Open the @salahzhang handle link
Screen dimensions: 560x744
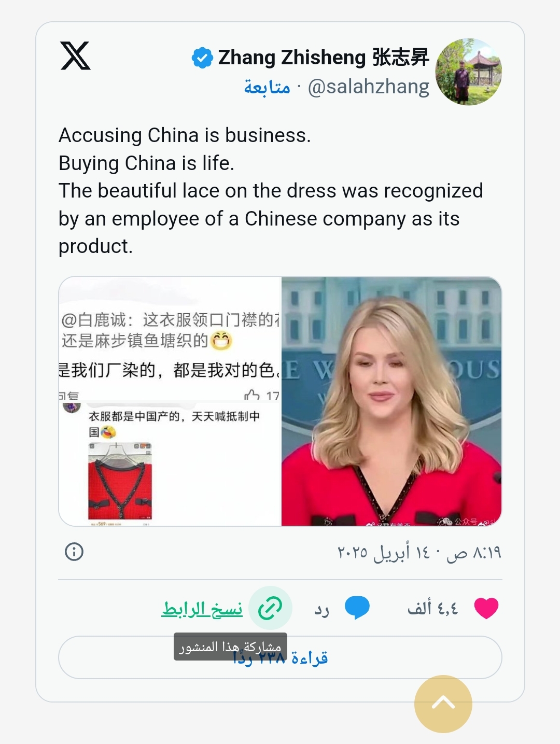[x=369, y=87]
